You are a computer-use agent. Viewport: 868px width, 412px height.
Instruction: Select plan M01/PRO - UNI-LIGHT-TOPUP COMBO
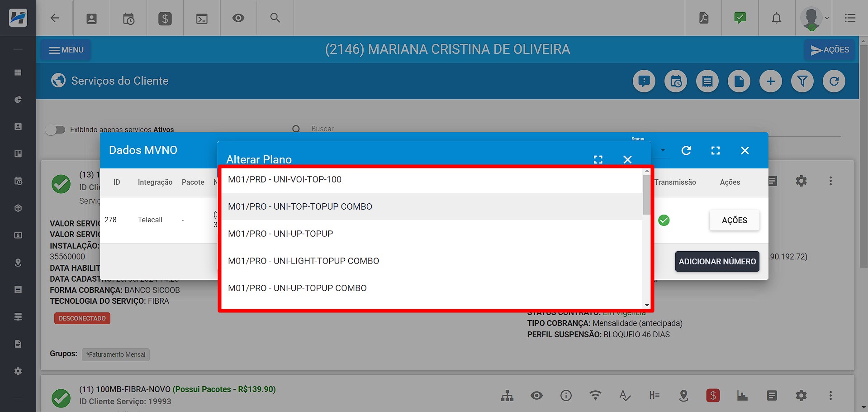coord(432,261)
